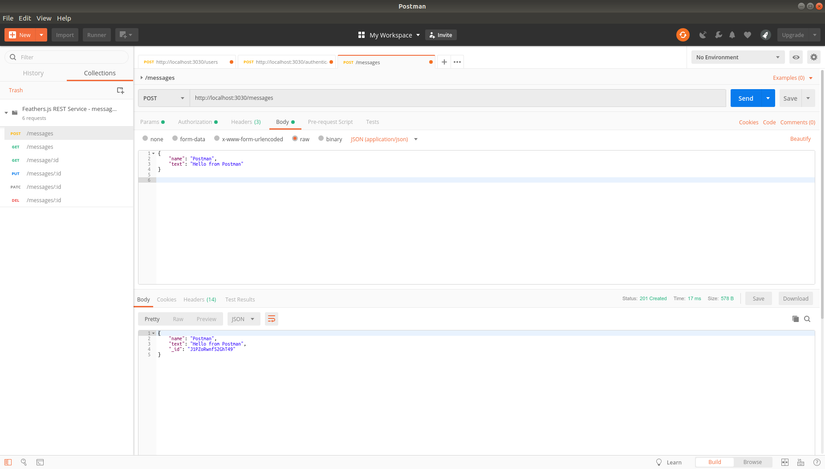Open the Edit menu
The height and width of the screenshot is (469, 825).
25,18
